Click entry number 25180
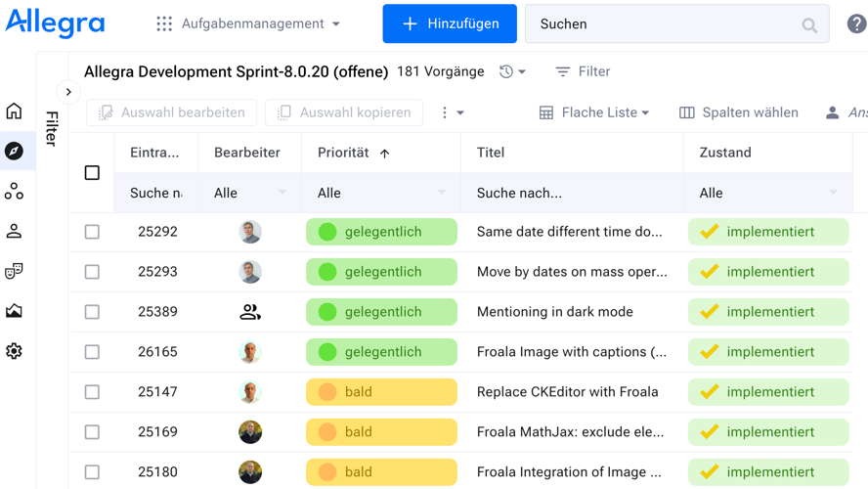 pos(157,471)
